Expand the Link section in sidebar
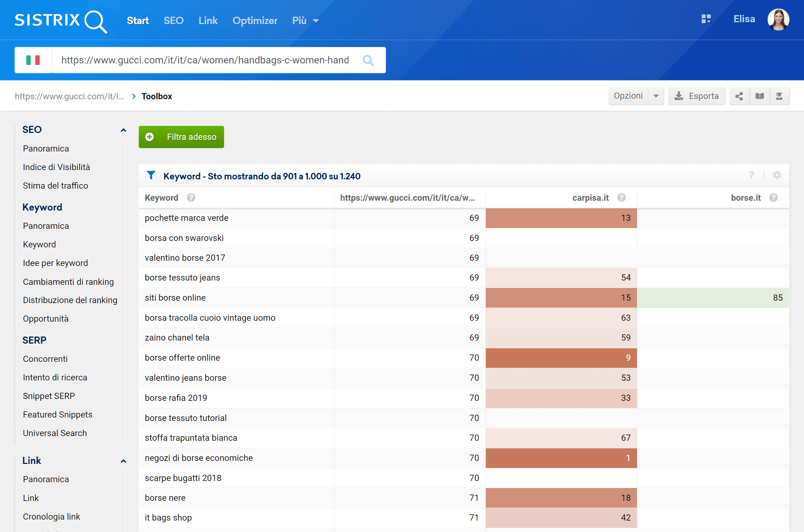This screenshot has height=532, width=804. coord(123,461)
